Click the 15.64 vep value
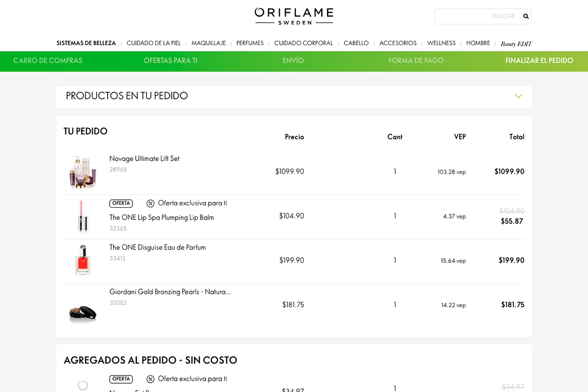This screenshot has height=392, width=588. [453, 261]
